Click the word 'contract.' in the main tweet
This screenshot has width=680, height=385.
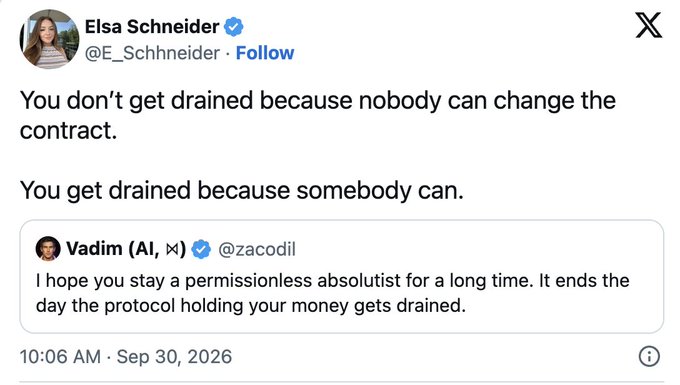(x=69, y=131)
